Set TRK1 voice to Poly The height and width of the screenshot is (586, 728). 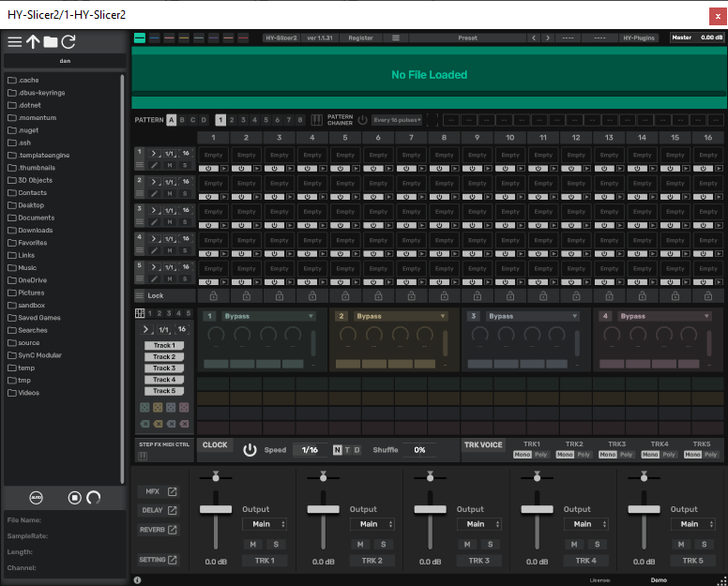click(x=542, y=455)
